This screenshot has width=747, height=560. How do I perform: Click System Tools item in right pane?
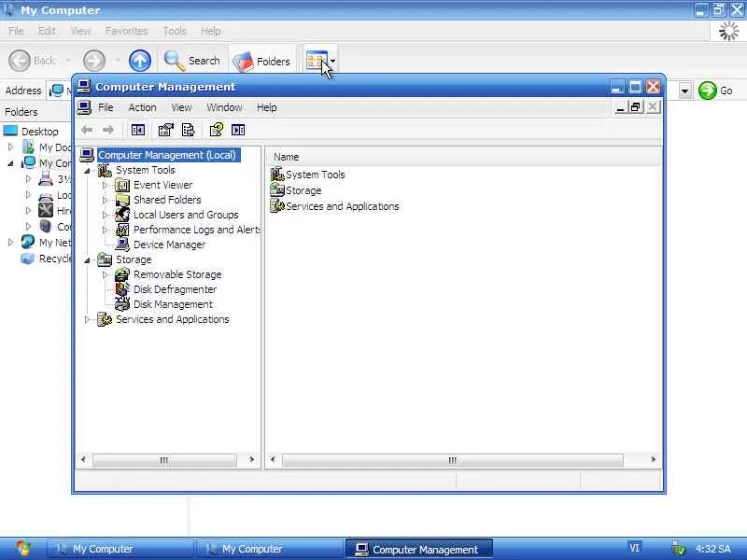pyautogui.click(x=315, y=175)
